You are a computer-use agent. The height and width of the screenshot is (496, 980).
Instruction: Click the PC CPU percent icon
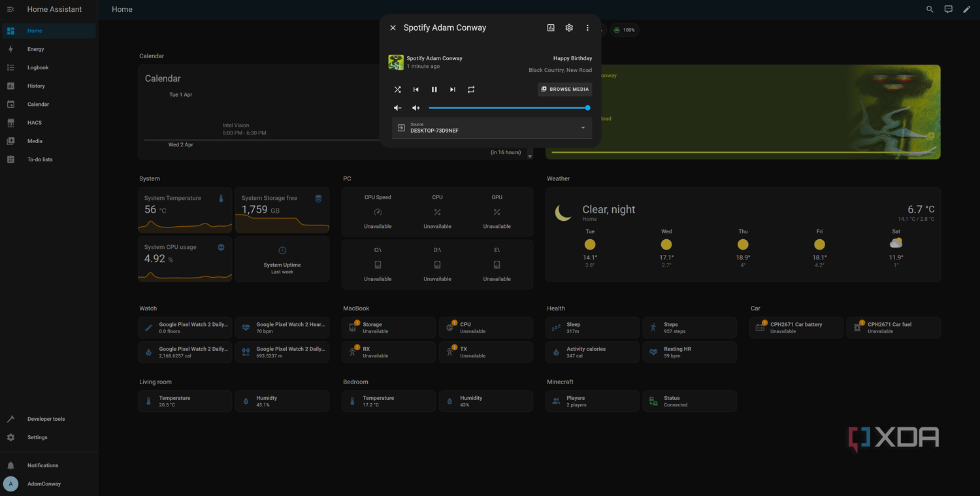(x=437, y=212)
